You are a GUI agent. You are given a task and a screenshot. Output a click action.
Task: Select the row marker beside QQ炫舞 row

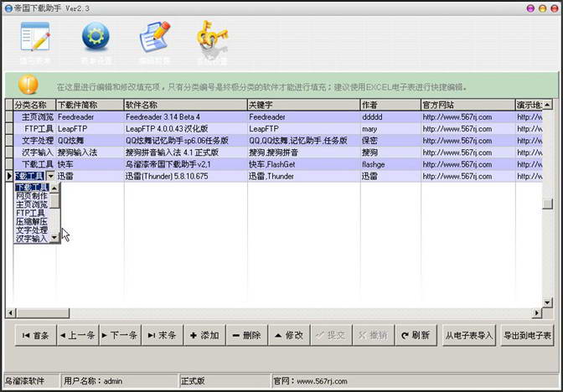click(9, 141)
